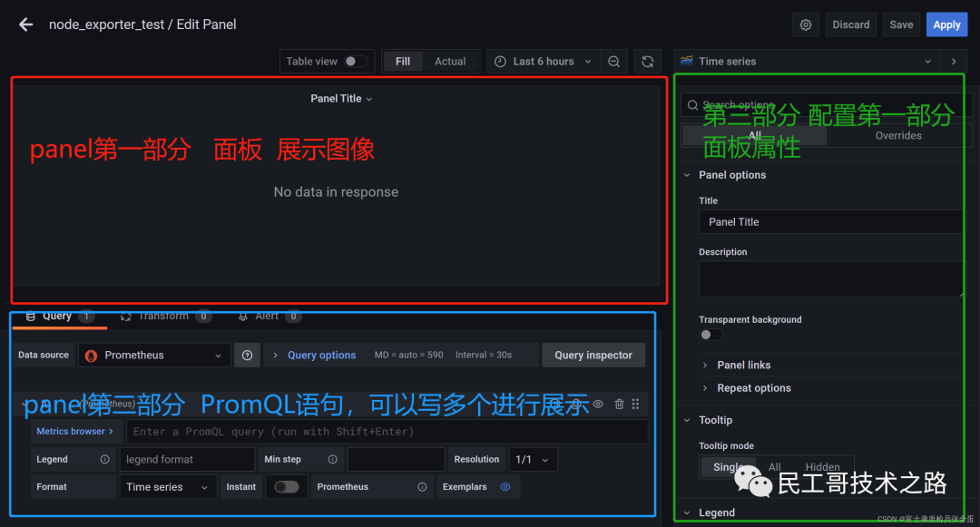The image size is (980, 527).
Task: Click the Discard button
Action: (850, 25)
